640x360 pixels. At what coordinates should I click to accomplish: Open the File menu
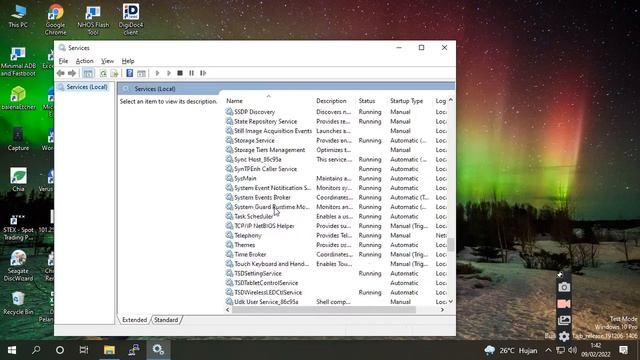pos(63,61)
